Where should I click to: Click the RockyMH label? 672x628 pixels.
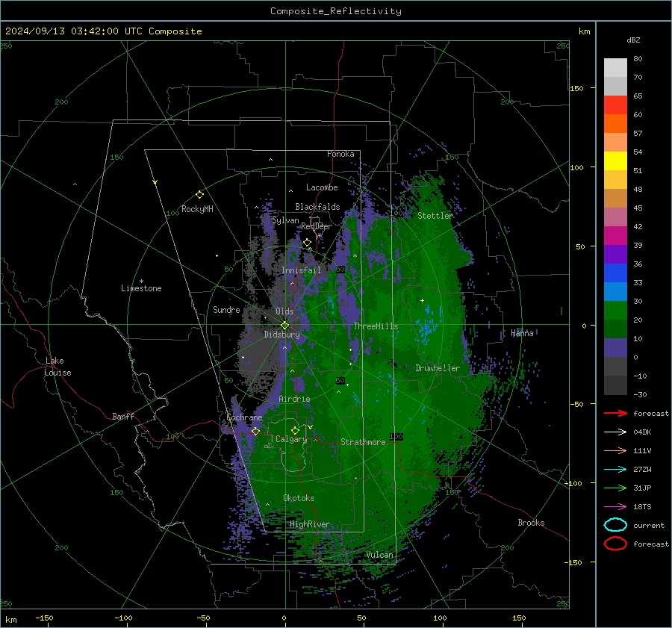coord(197,209)
